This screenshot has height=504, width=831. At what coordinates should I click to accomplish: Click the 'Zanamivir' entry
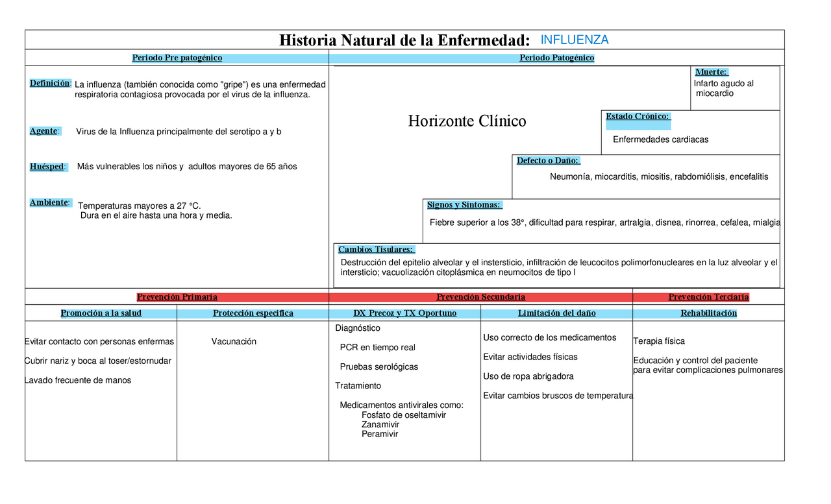[x=380, y=425]
